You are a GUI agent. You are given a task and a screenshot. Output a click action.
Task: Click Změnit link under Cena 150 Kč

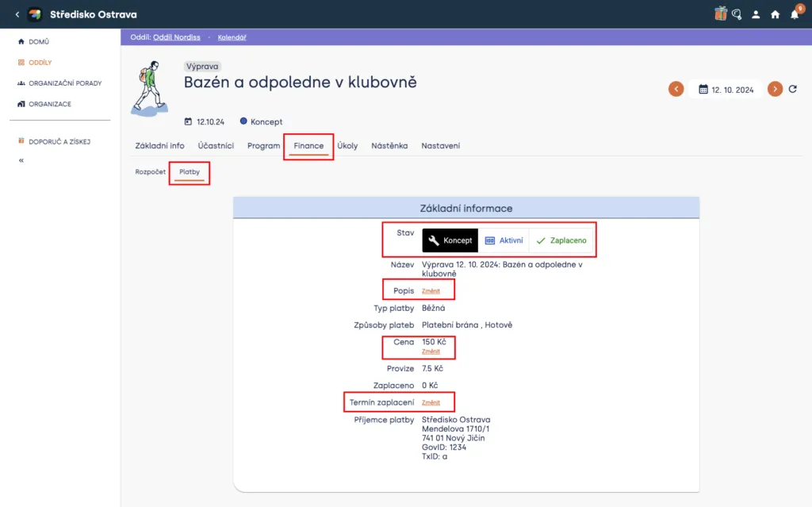431,351
